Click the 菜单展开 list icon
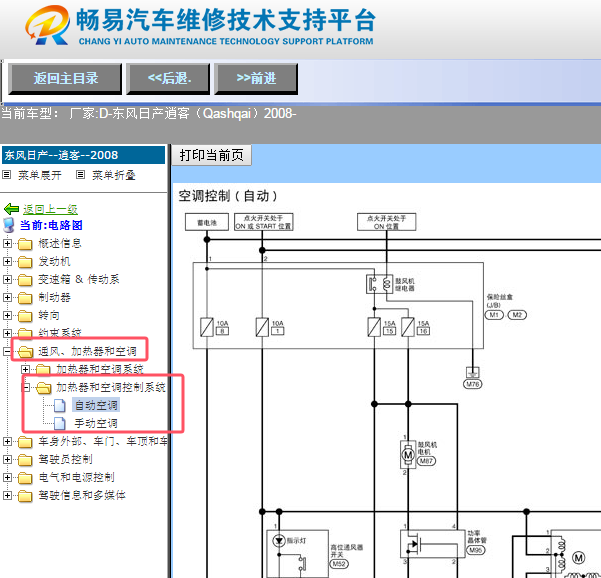 tap(7, 175)
